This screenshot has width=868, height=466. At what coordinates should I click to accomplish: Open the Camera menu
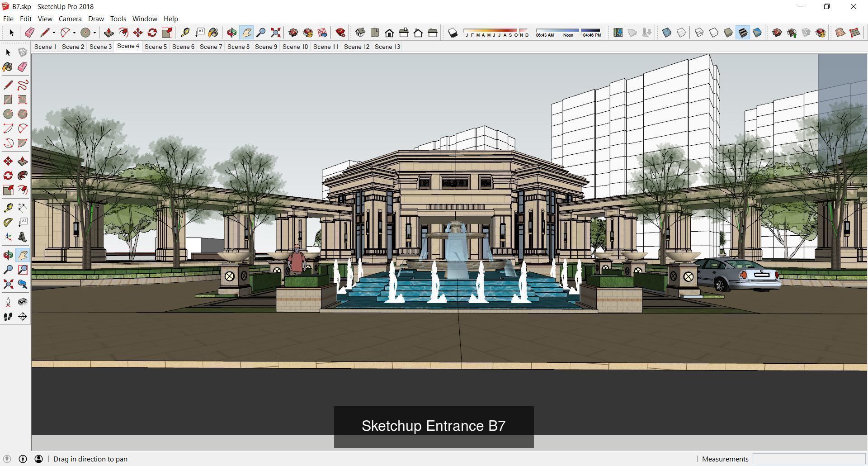point(70,19)
